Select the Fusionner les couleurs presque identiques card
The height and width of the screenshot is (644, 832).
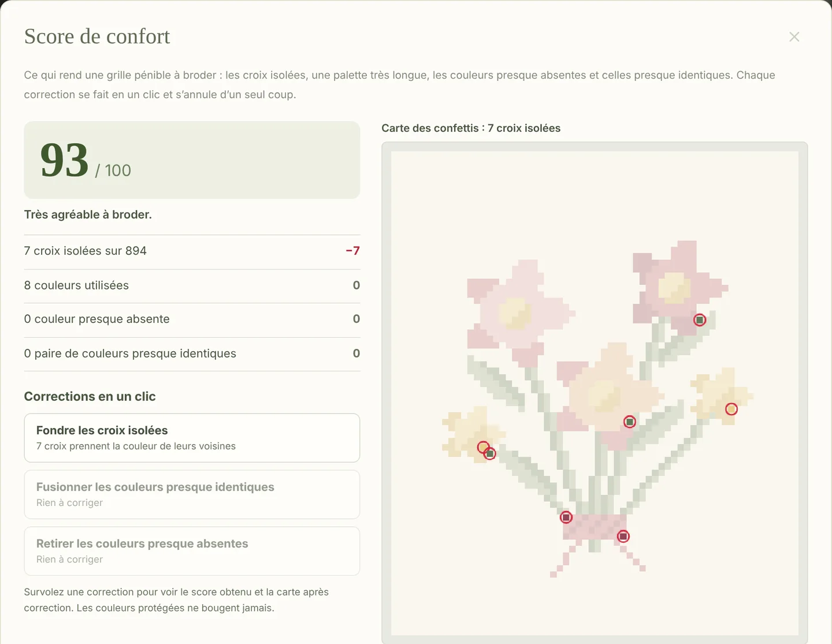[192, 494]
